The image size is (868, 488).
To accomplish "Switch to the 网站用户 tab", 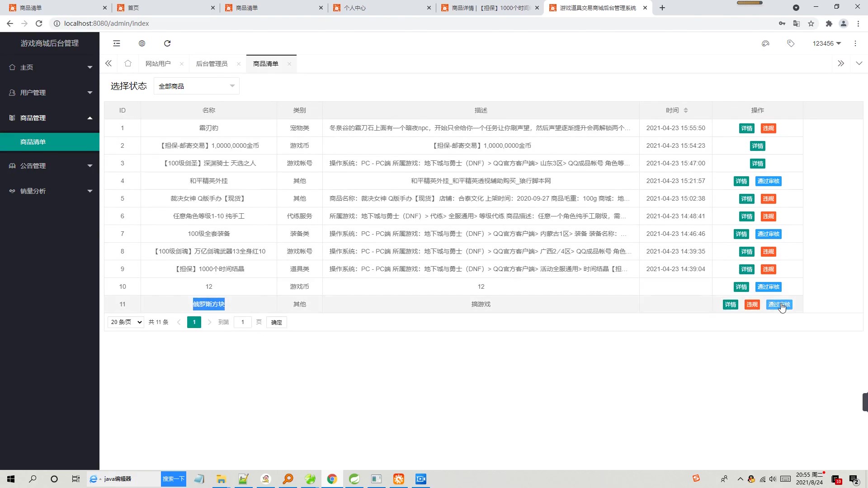I will [x=158, y=63].
